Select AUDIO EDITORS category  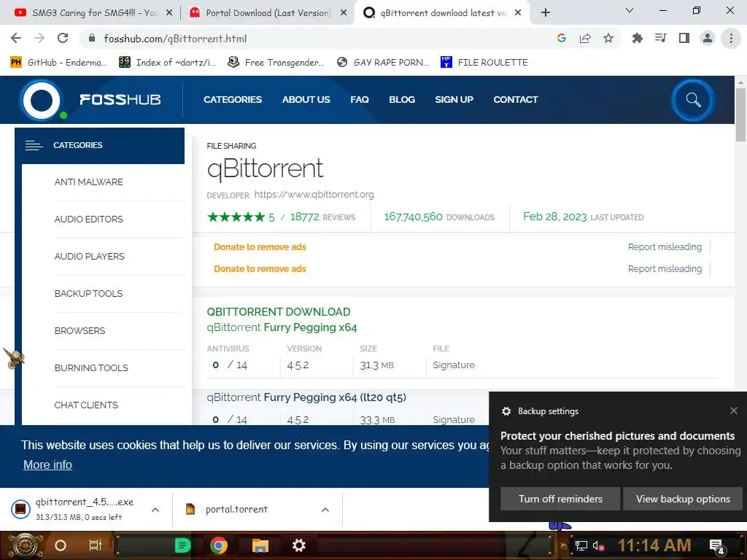click(x=88, y=219)
